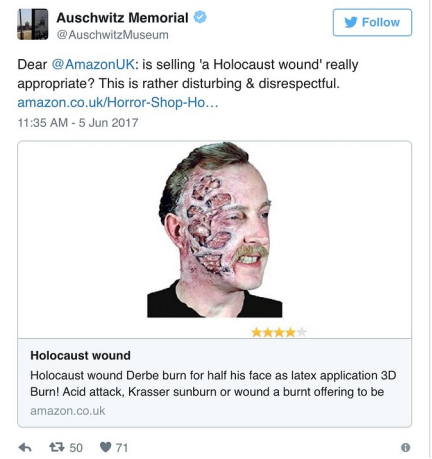Open the tweet timestamp 11:35 AM - 5 Jun 2017
Viewport: 432px width, 459px height.
click(78, 123)
